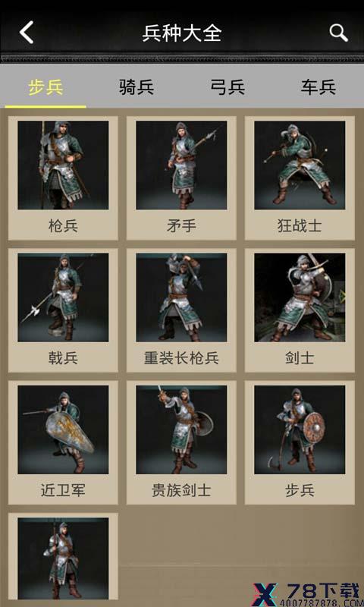Switch to the 骑兵 tab

[136, 87]
